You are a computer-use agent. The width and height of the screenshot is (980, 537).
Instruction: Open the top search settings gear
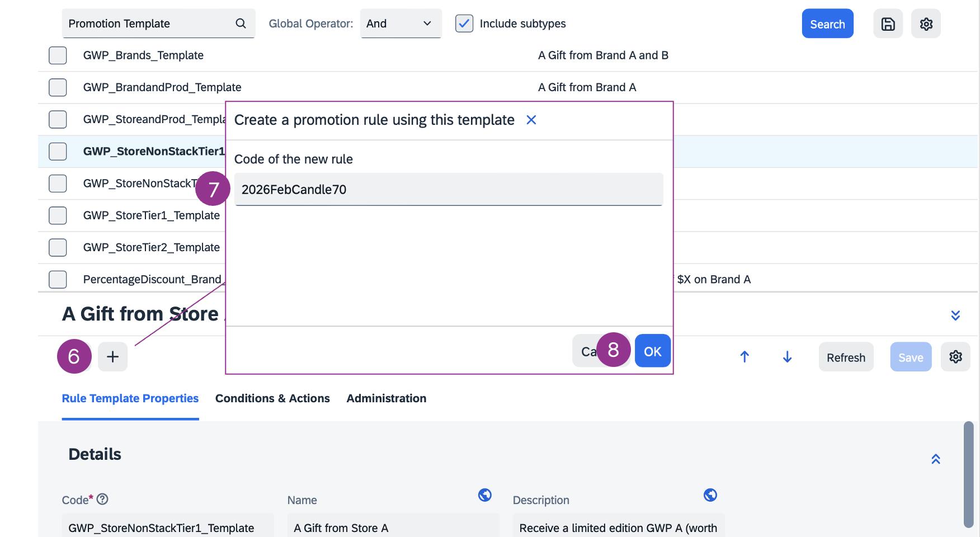coord(926,24)
